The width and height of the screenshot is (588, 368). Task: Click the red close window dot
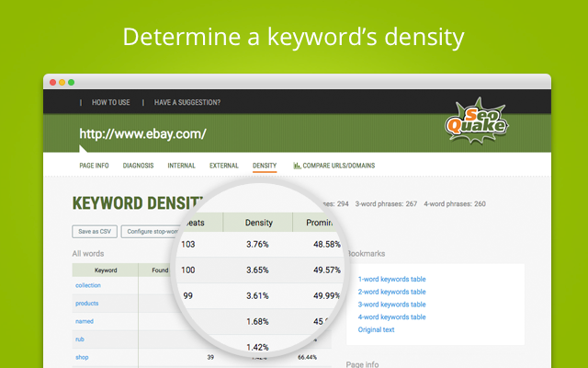(x=53, y=82)
